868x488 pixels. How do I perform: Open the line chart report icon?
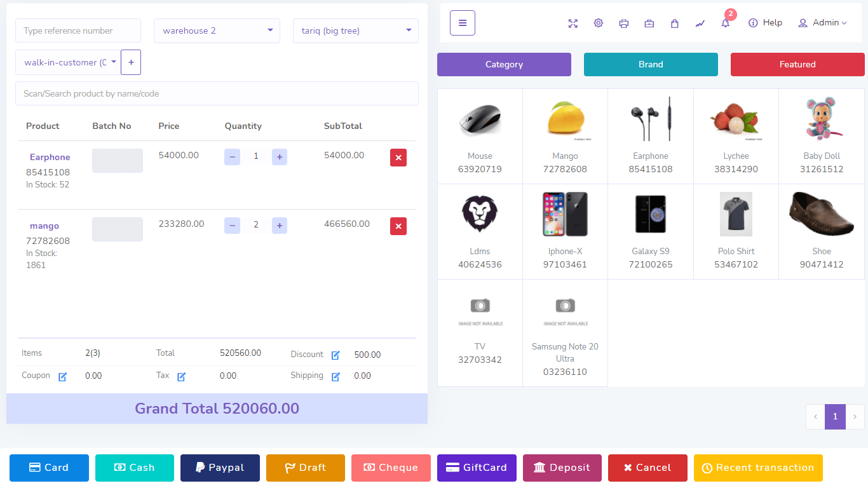tap(700, 24)
